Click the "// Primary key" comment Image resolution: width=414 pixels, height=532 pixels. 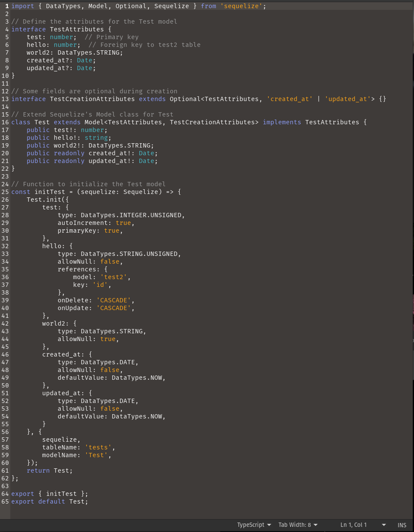pyautogui.click(x=112, y=37)
